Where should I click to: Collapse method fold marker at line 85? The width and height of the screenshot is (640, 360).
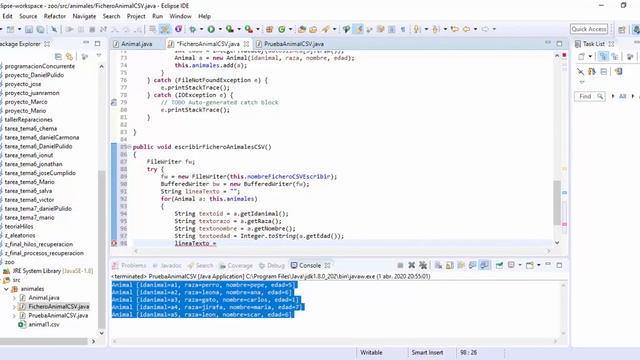point(129,147)
